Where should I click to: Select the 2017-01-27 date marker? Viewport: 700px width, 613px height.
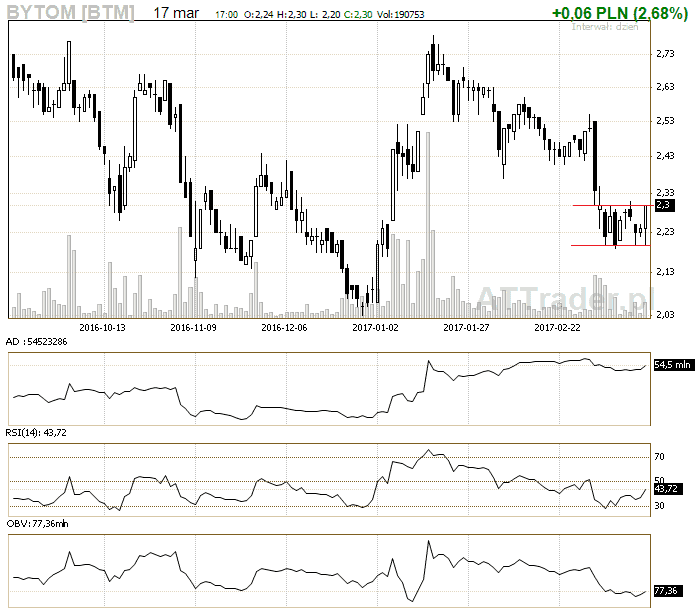pyautogui.click(x=466, y=326)
